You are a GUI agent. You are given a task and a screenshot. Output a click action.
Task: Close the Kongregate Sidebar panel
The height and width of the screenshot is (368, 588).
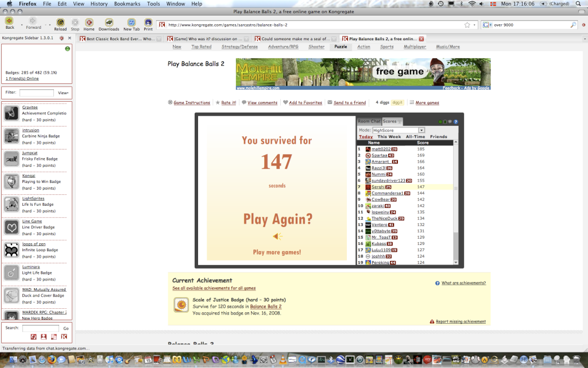69,38
